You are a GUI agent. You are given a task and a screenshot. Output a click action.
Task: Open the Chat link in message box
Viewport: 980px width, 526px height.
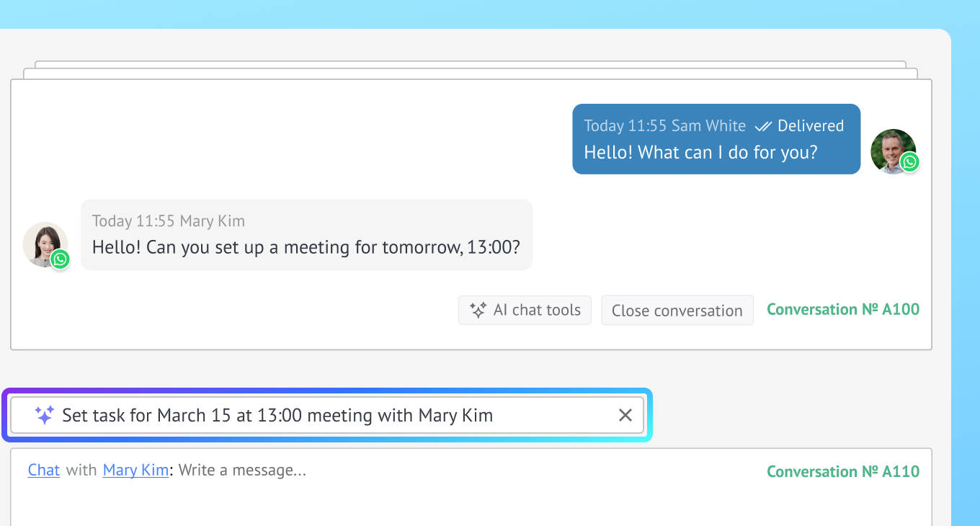[x=44, y=471]
